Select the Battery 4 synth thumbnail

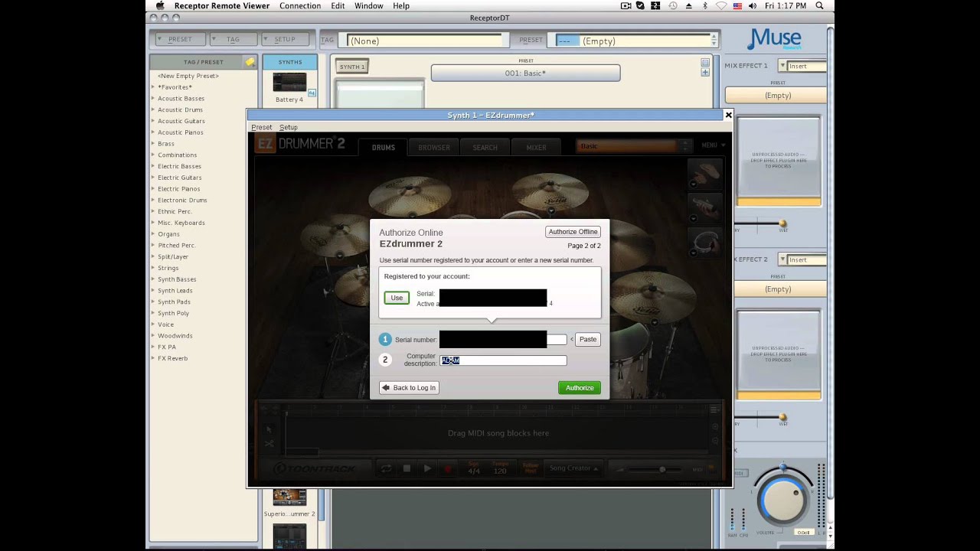(x=289, y=83)
